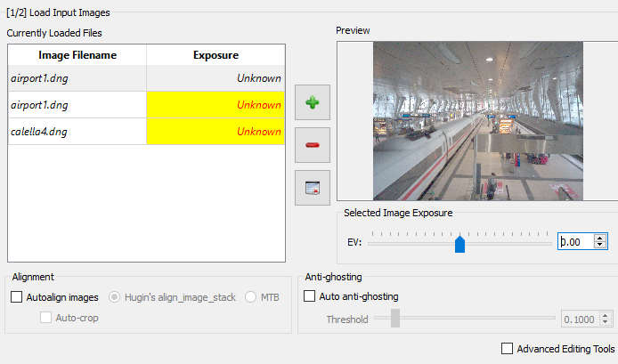
Task: Click the red minus remove image icon
Action: click(313, 145)
